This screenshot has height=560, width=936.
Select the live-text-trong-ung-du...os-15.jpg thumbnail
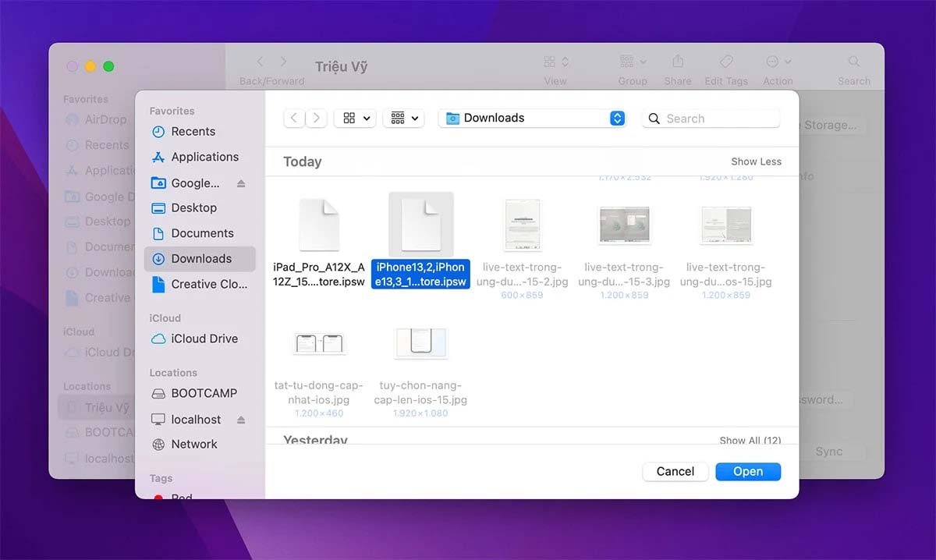pyautogui.click(x=725, y=225)
